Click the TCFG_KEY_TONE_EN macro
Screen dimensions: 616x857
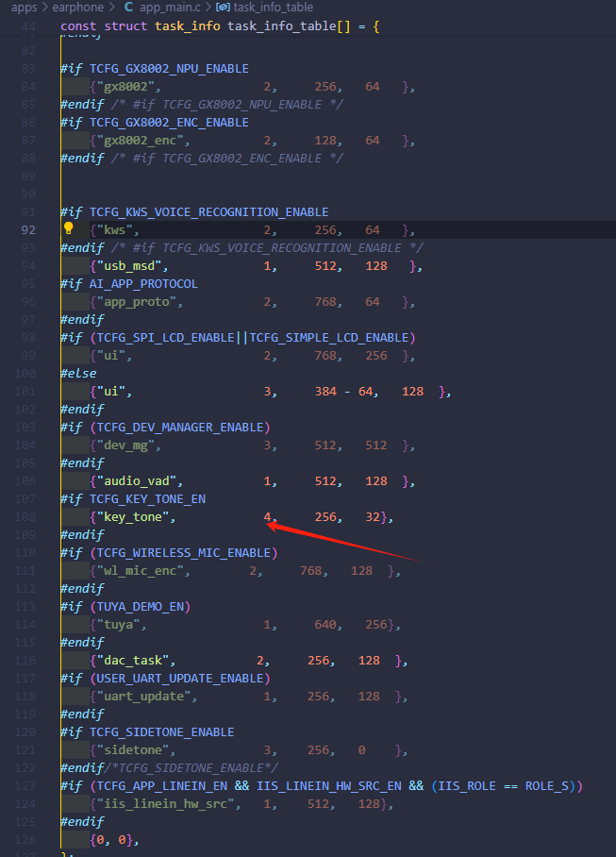click(147, 498)
